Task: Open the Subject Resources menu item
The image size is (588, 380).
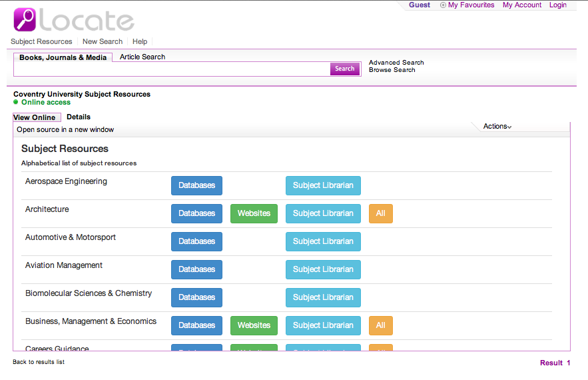Action: click(x=41, y=42)
